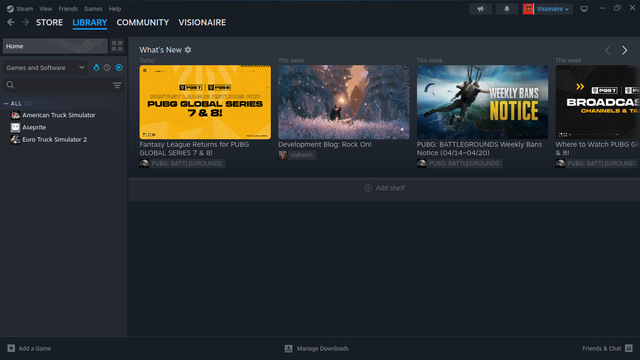Open PUBG Weekly Bans Notice title
The height and width of the screenshot is (360, 640).
point(479,149)
